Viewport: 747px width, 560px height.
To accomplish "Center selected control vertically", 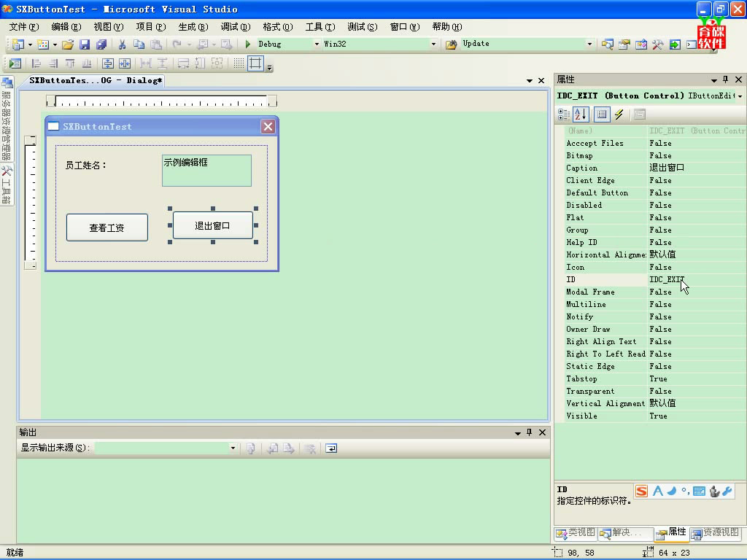I will coord(108,63).
